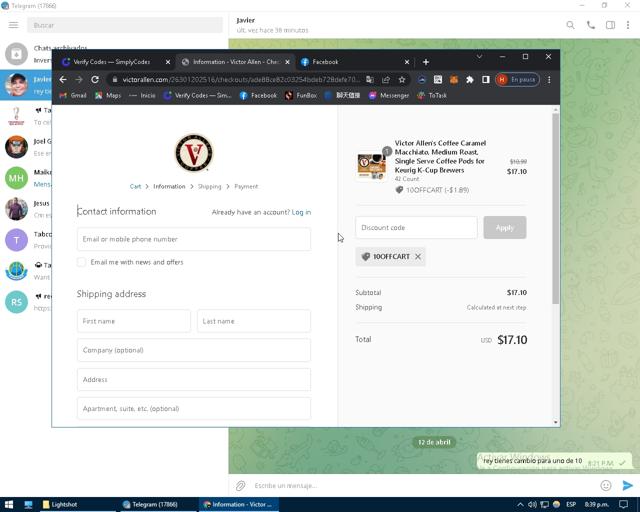Open the Telegram (17866) taskbar item
Screen dimensions: 640x512
158,505
